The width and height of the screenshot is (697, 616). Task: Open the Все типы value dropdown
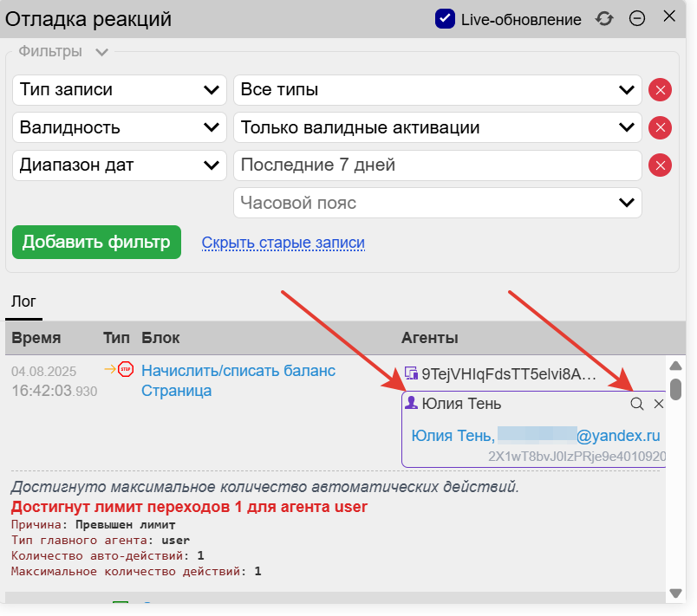coord(438,90)
